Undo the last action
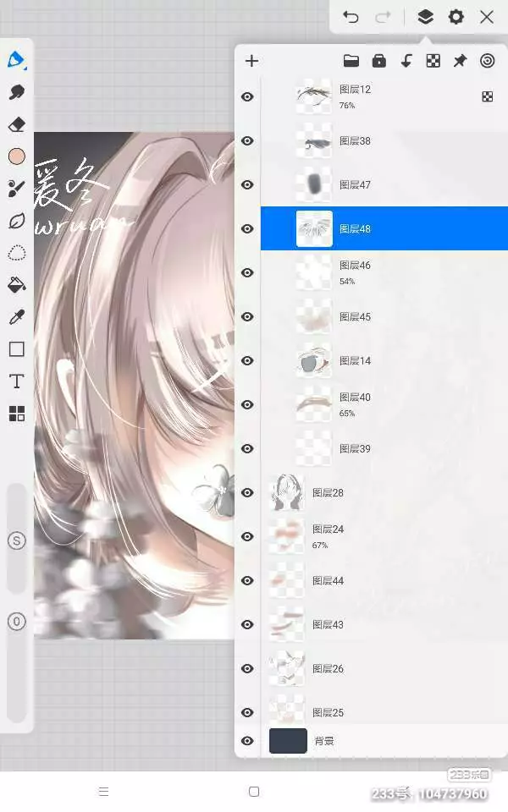Screen dimensions: 508x812 click(351, 17)
